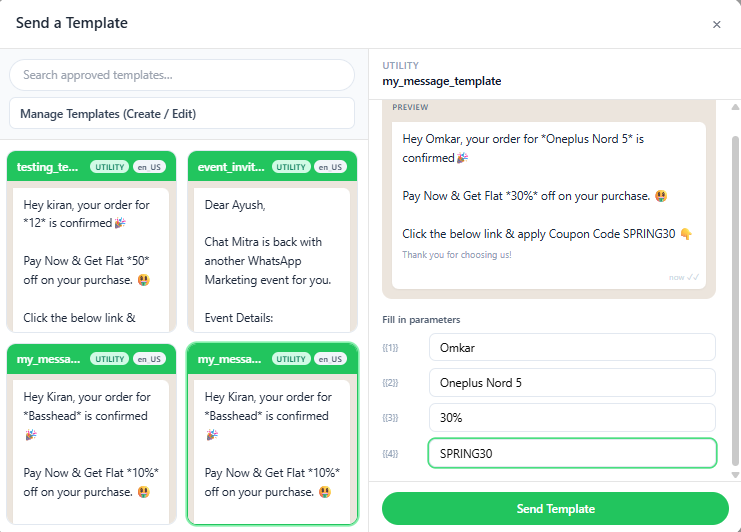Edit the {{2}} field containing Oneplus Nord 5
Image resolution: width=741 pixels, height=532 pixels.
pos(572,382)
